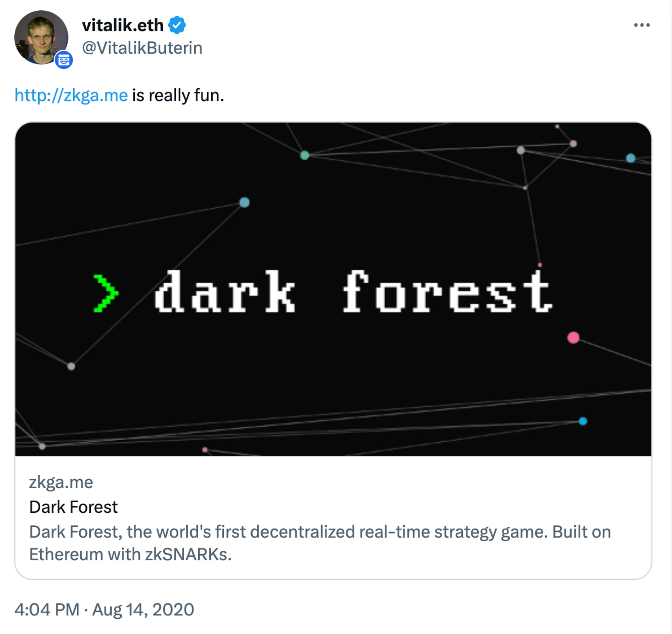Click the teal node at the image top
Screen dimensions: 672x634
[x=305, y=156]
